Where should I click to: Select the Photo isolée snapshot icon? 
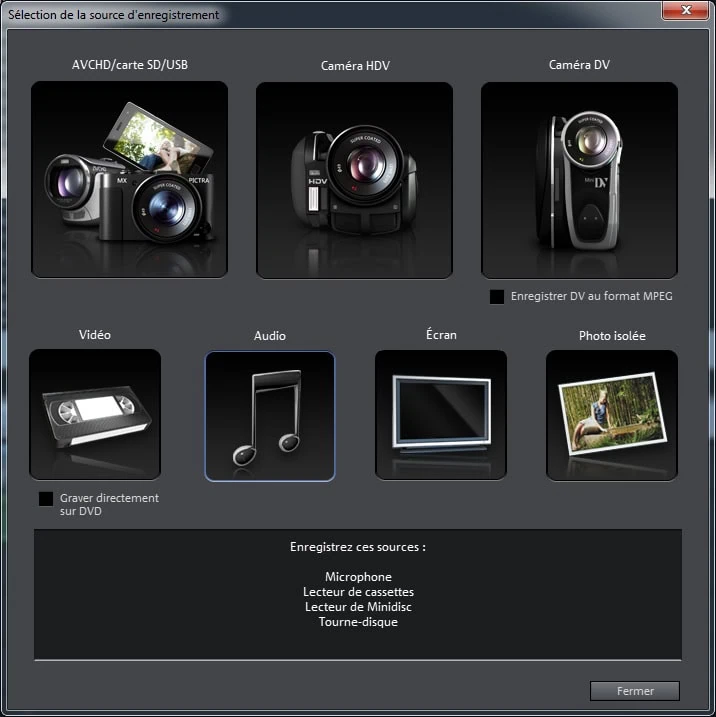pyautogui.click(x=611, y=414)
